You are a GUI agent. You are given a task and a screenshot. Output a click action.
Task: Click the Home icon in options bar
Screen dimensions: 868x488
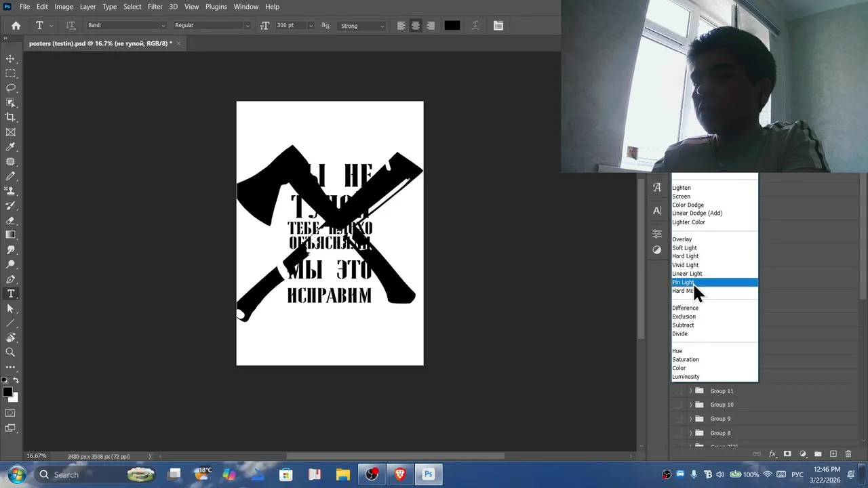click(16, 26)
